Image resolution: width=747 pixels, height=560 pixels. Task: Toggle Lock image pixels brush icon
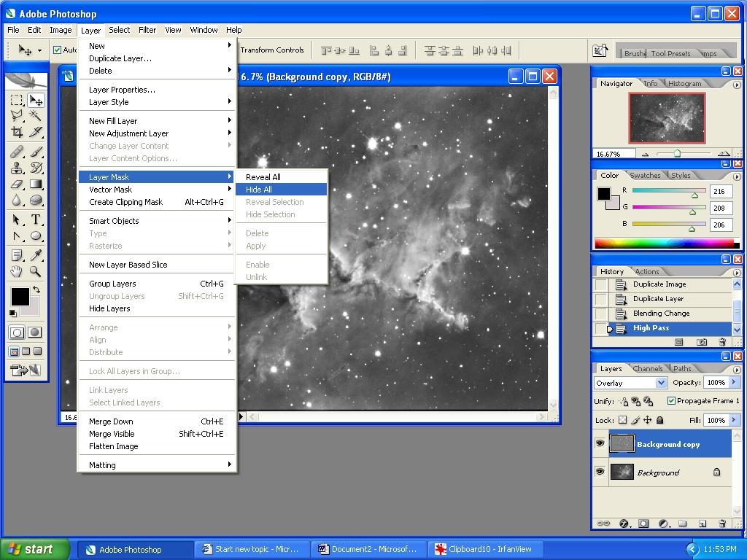point(635,420)
